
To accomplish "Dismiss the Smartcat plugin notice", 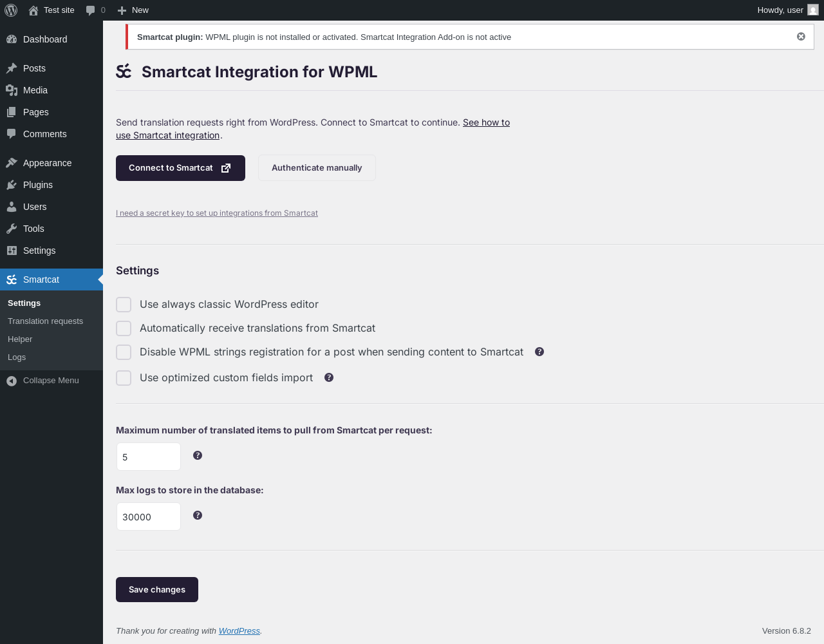I will 801,37.
